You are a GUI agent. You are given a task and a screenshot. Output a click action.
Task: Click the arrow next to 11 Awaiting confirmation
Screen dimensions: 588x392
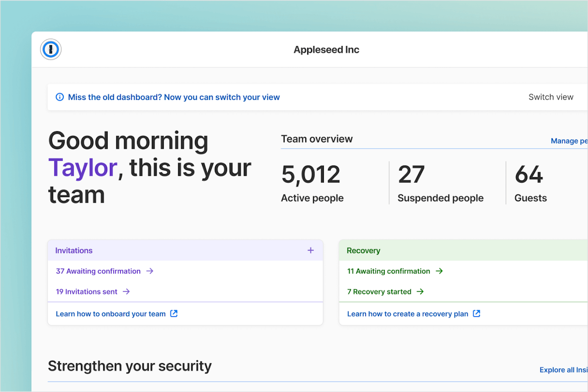pos(439,271)
